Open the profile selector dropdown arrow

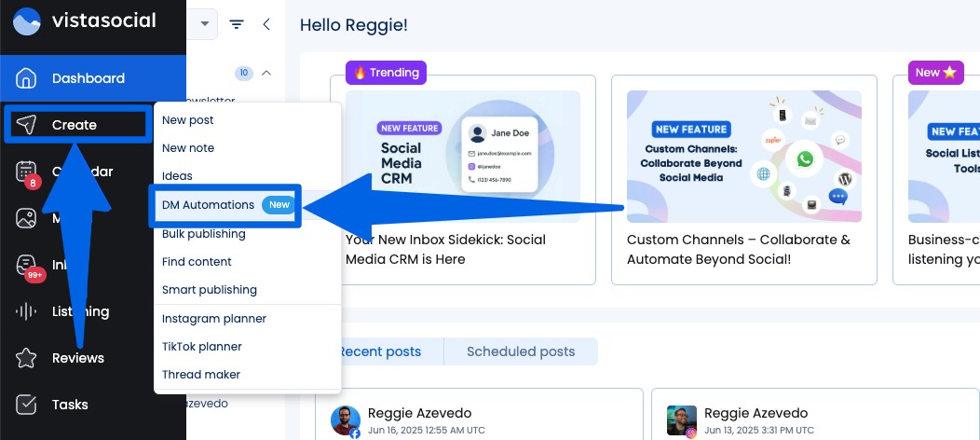click(204, 24)
